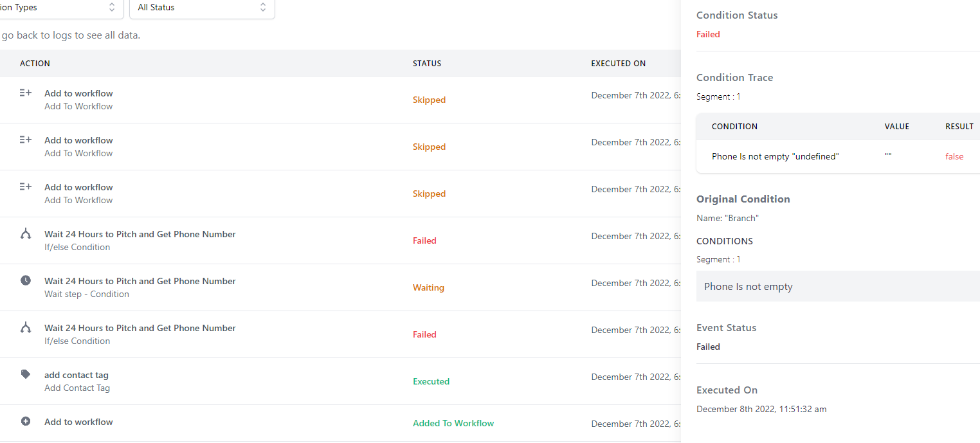Select the Waiting status label
The image size is (980, 443).
coord(428,287)
